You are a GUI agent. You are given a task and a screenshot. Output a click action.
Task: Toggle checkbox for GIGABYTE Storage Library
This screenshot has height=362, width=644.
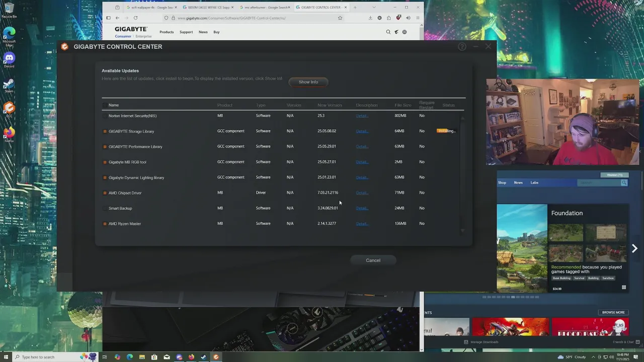(105, 132)
